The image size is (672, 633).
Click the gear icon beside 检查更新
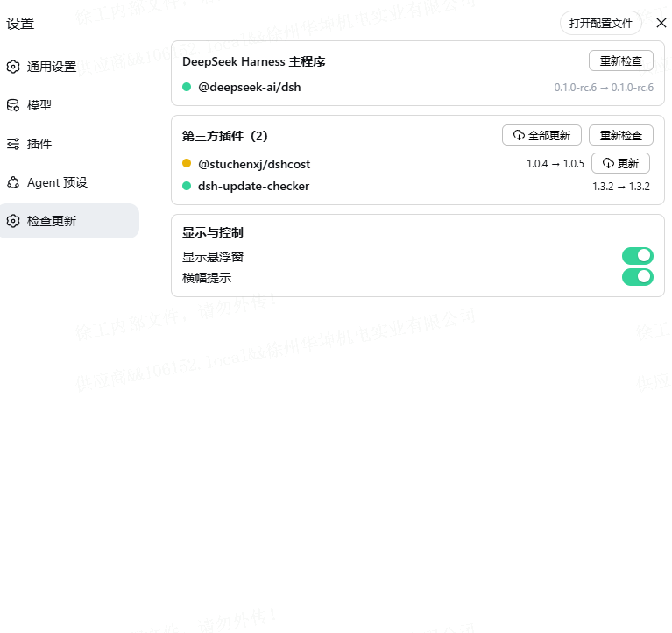click(13, 221)
